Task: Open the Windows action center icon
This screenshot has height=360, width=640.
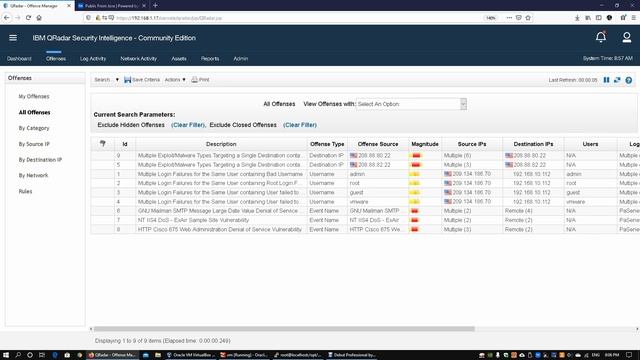Action: click(629, 355)
